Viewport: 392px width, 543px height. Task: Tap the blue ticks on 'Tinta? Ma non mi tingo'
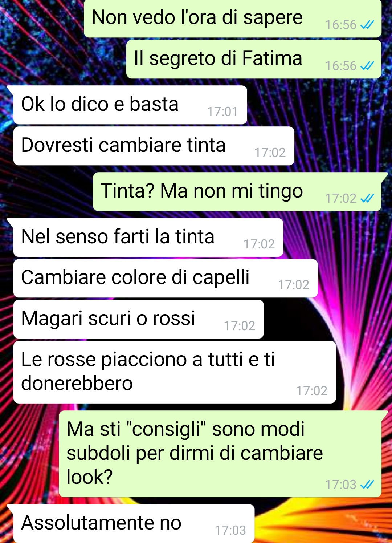pos(367,199)
